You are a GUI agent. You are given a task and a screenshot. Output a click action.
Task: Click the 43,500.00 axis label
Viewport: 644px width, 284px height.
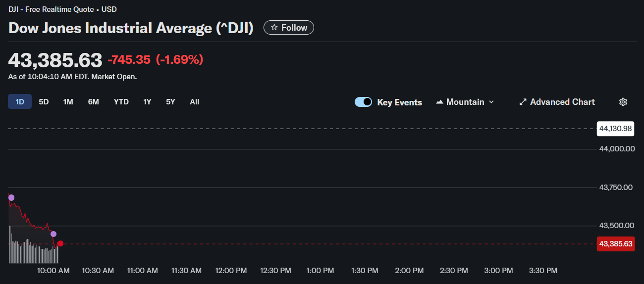(617, 226)
